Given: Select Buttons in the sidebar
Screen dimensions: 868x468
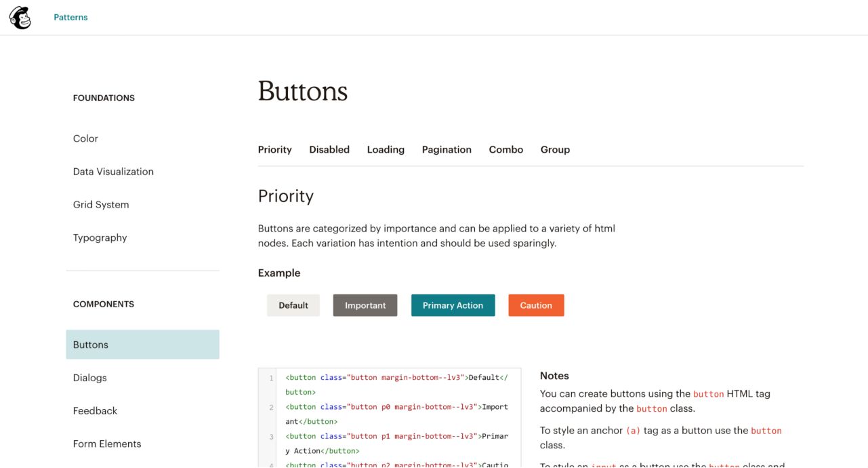Looking at the screenshot, I should (90, 345).
